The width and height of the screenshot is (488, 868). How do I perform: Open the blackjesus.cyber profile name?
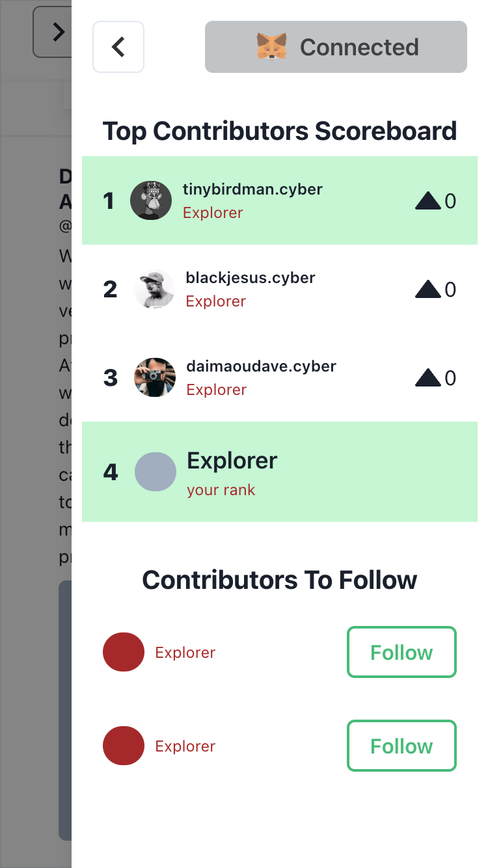click(x=251, y=278)
